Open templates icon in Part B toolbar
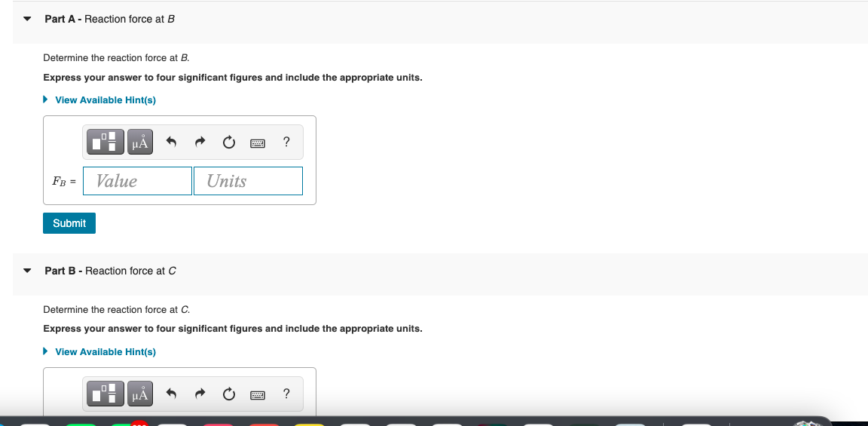This screenshot has width=868, height=426. [105, 394]
